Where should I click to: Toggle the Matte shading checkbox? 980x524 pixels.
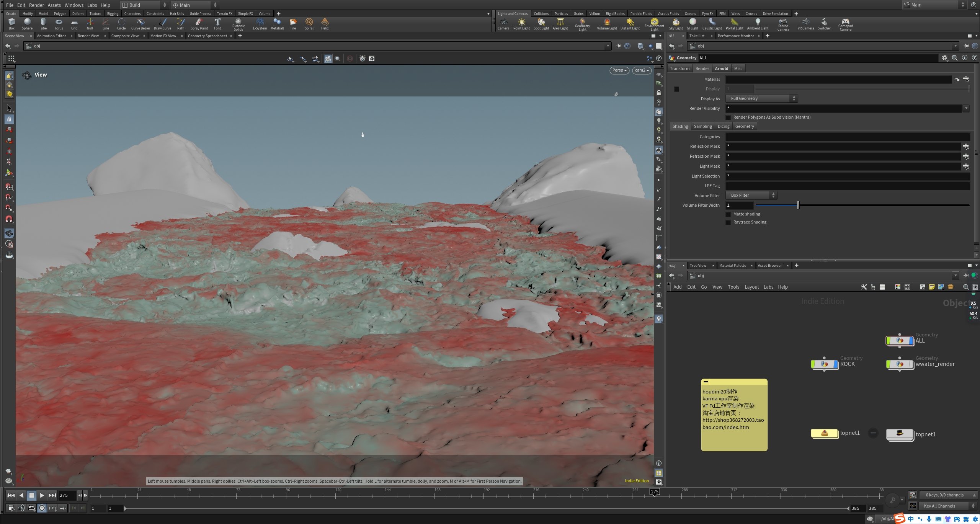point(728,214)
